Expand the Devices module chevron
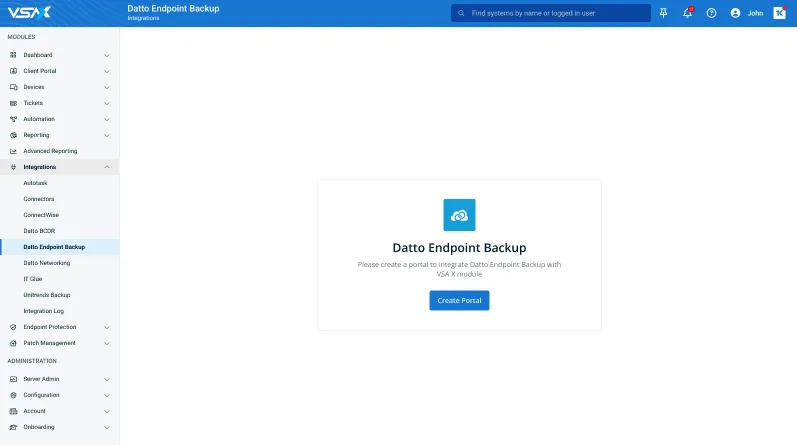Screen dimensions: 797x445 107,87
